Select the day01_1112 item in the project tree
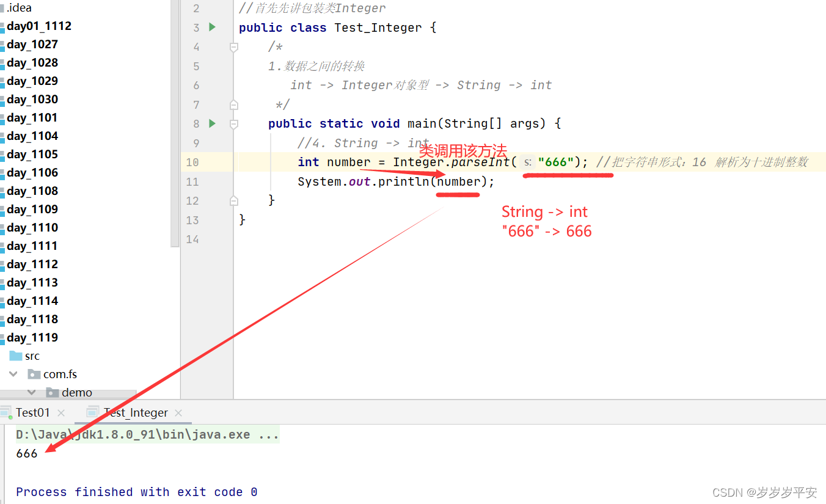This screenshot has width=826, height=504. click(x=38, y=26)
